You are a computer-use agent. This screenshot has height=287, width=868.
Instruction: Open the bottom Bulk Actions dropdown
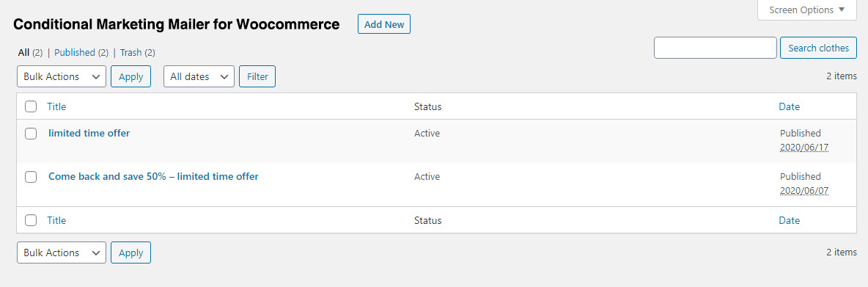click(x=62, y=253)
